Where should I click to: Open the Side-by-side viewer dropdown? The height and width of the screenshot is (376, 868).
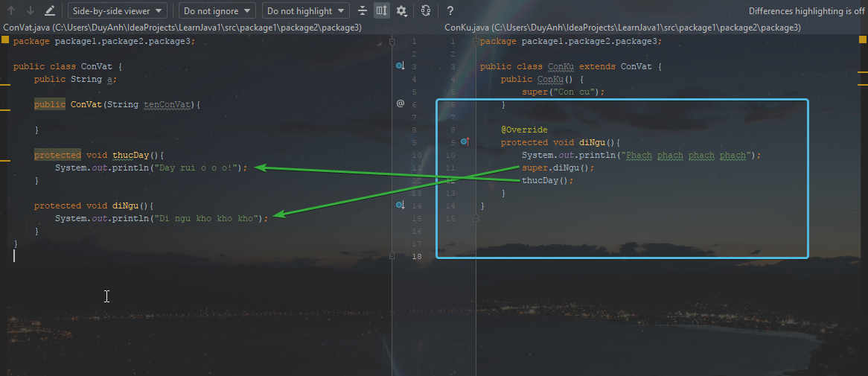pyautogui.click(x=118, y=11)
